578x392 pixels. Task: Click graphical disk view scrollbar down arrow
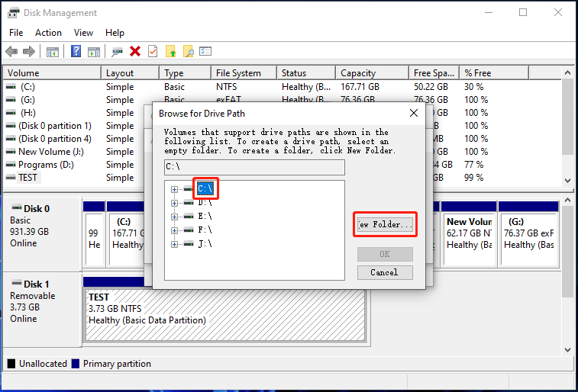[567, 349]
